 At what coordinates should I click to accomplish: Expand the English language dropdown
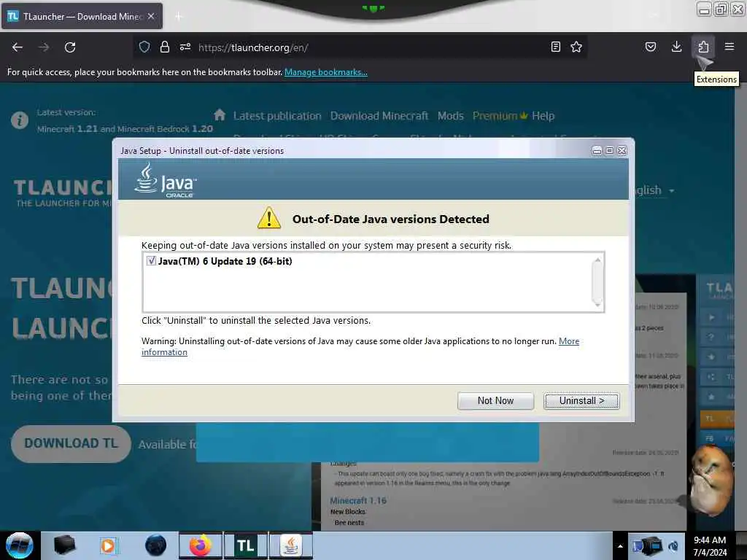tap(655, 190)
